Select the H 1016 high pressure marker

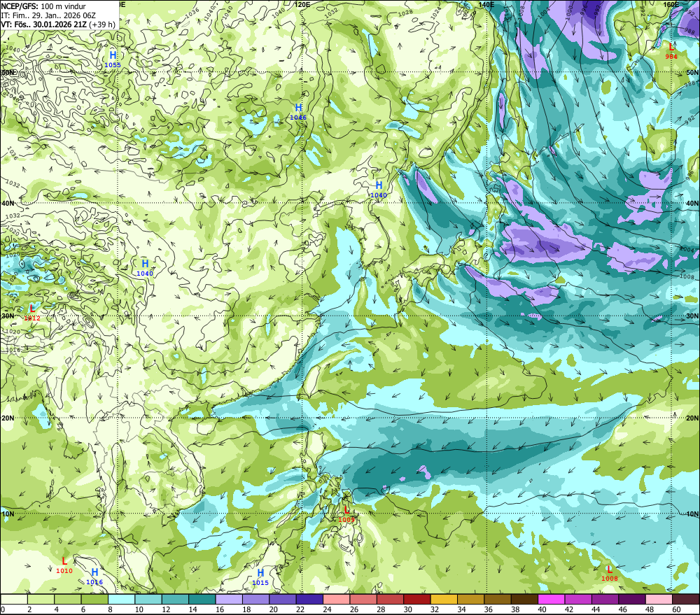point(94,576)
